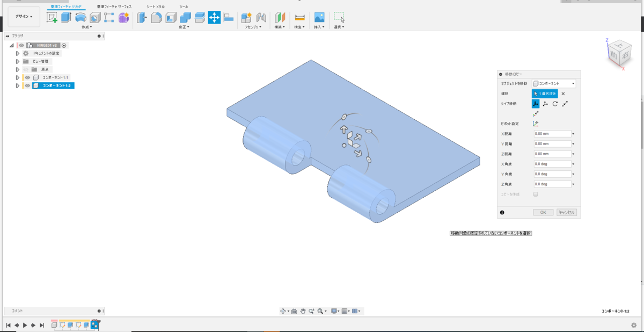Screen dimensions: 644x332
Task: Switch to the シートメタル tab
Action: point(156,6)
